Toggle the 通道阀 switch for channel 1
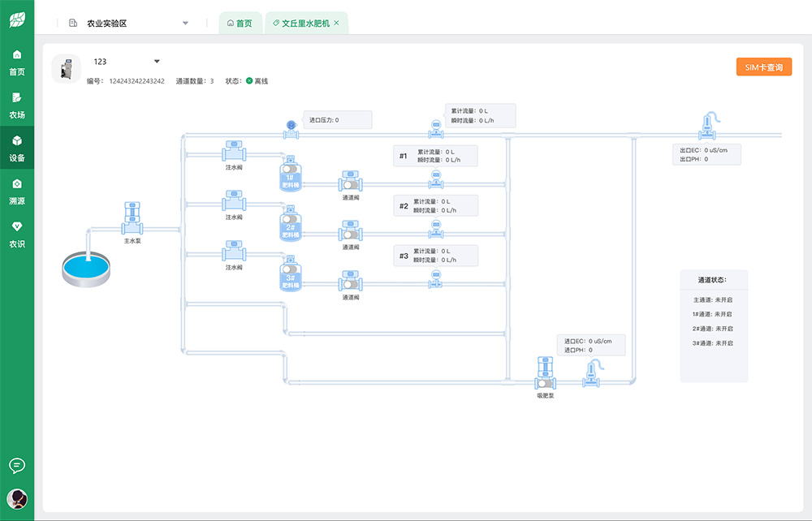Viewport: 812px width, 521px height. coord(350,184)
